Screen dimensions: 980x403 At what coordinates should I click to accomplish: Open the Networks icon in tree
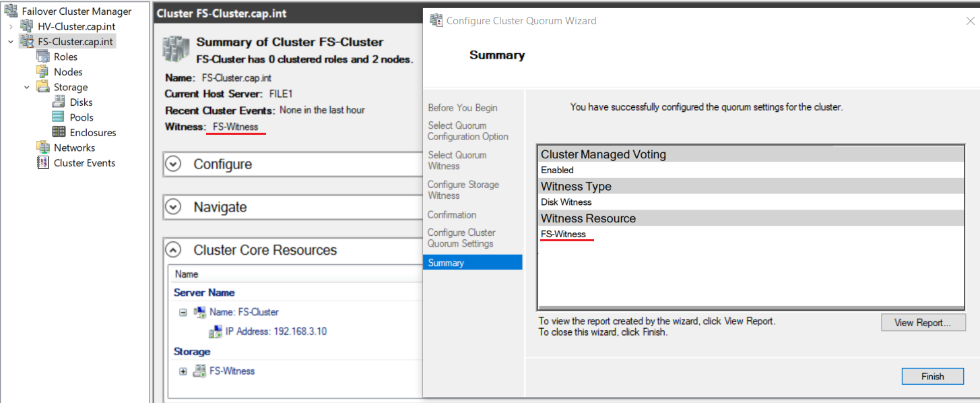point(43,147)
